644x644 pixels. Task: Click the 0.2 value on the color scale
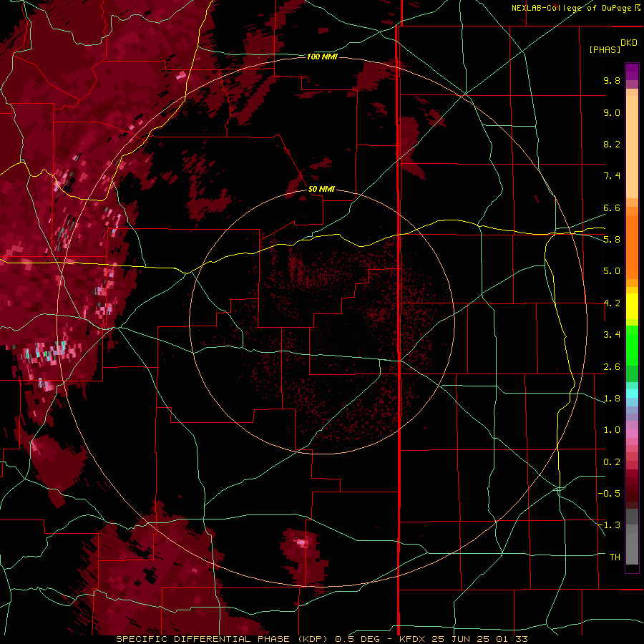click(612, 462)
